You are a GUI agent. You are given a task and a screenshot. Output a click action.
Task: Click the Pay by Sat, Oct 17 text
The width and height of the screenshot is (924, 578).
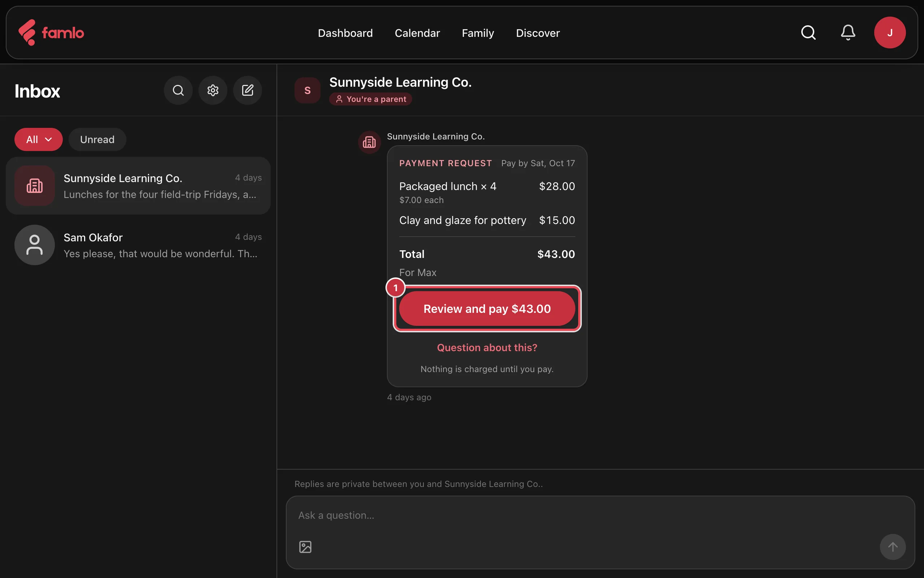(538, 163)
